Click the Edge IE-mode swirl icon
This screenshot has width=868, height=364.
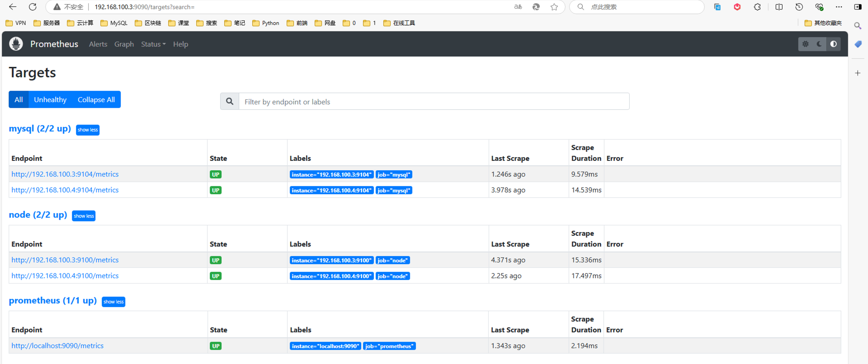click(x=536, y=7)
